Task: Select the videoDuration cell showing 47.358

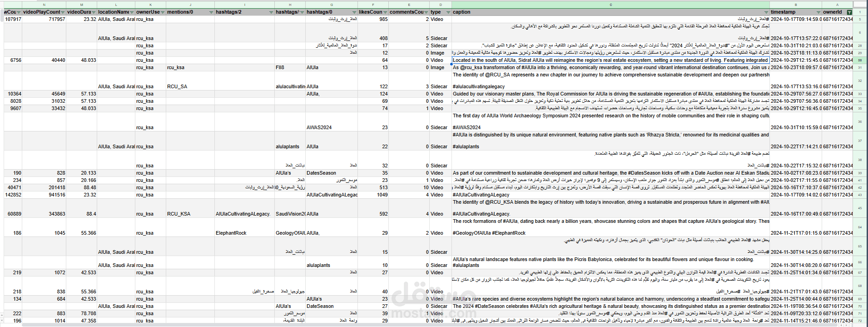Action: 81,321
